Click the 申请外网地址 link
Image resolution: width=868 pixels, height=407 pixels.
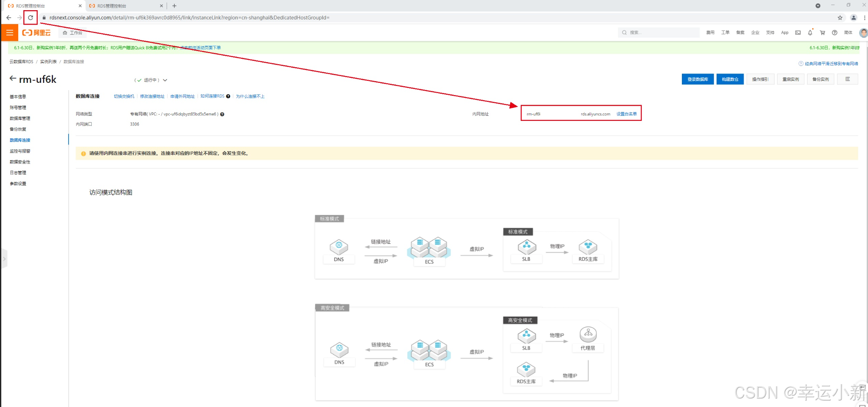click(x=182, y=96)
